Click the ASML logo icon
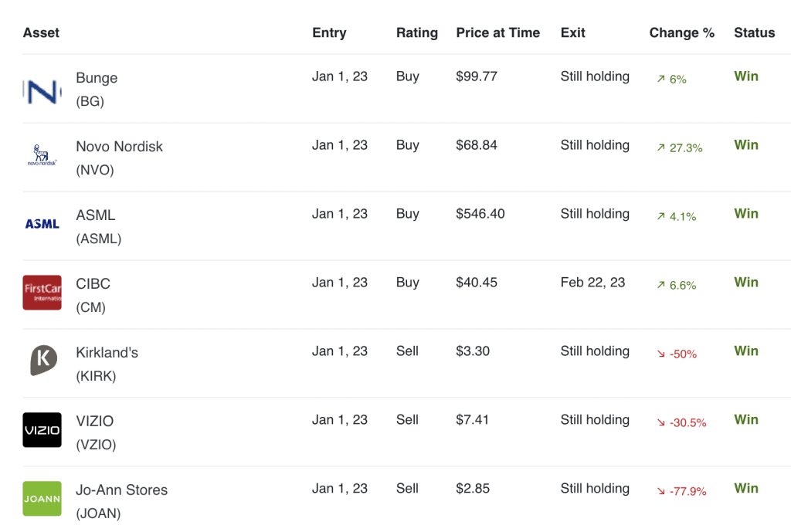This screenshot has height=532, width=791. tap(42, 224)
